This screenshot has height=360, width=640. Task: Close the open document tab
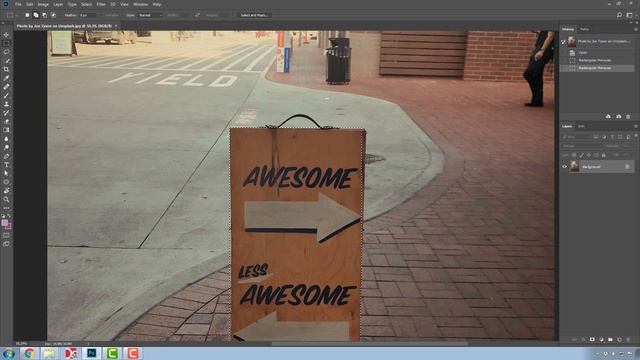(x=116, y=26)
